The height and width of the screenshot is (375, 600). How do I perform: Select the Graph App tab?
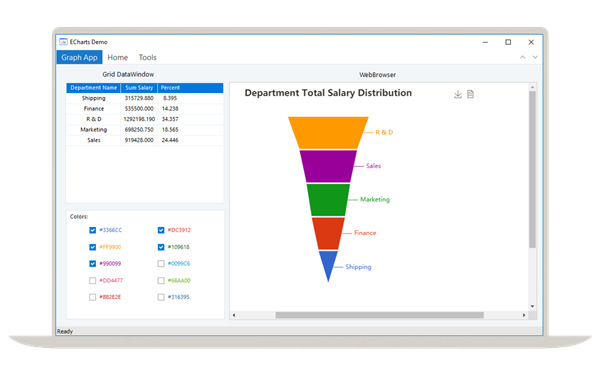(x=80, y=57)
